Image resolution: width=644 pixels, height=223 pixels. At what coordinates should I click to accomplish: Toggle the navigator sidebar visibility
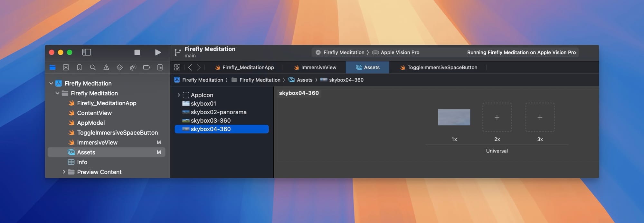point(87,52)
